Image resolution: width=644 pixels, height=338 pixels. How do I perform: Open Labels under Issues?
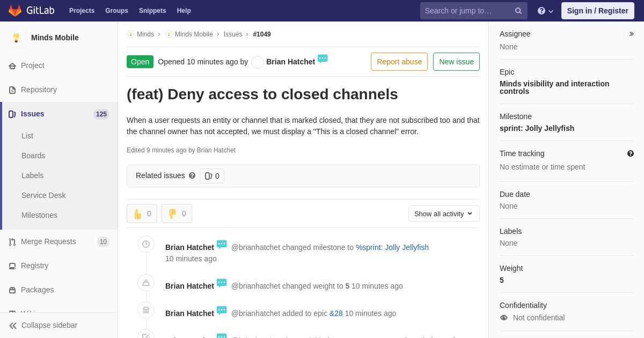(32, 175)
